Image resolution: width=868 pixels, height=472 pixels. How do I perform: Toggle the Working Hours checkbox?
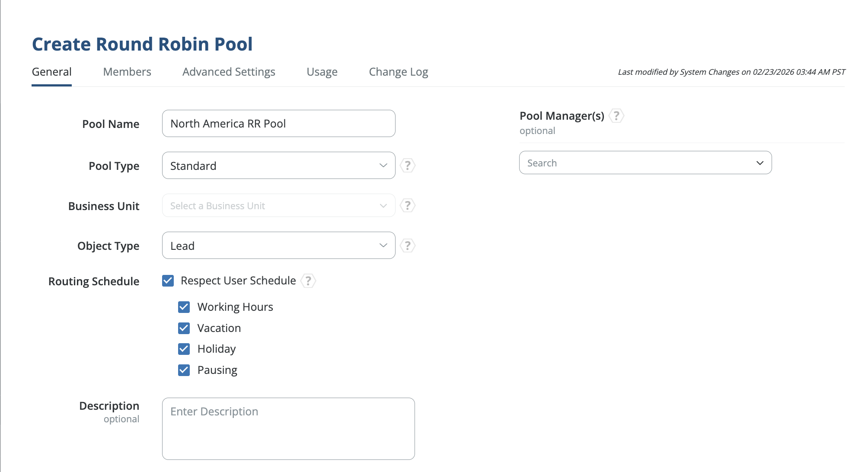coord(184,307)
